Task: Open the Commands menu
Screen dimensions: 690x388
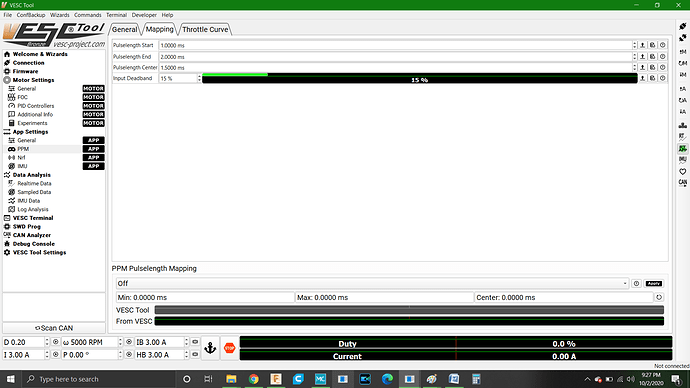Action: pyautogui.click(x=88, y=15)
